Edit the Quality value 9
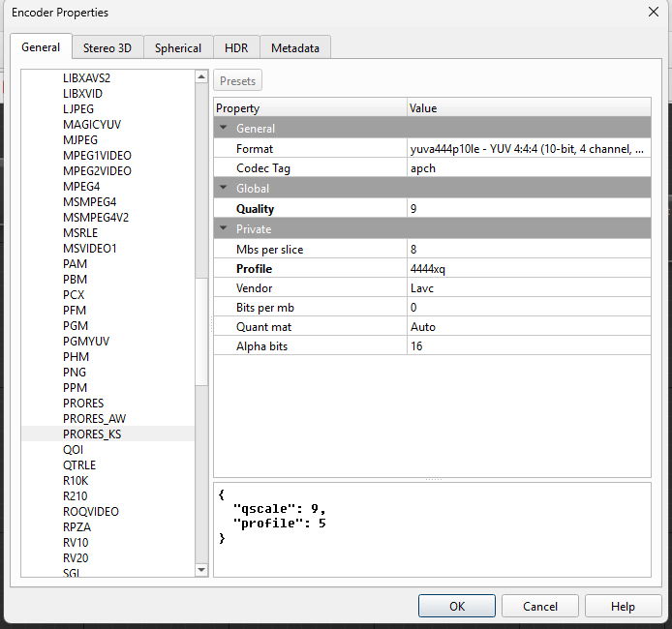Image resolution: width=672 pixels, height=629 pixels. pos(529,208)
